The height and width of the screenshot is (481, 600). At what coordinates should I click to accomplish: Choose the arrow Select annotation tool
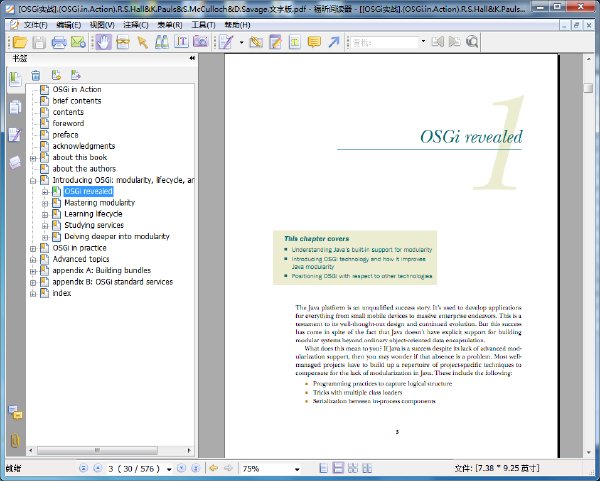(x=142, y=42)
